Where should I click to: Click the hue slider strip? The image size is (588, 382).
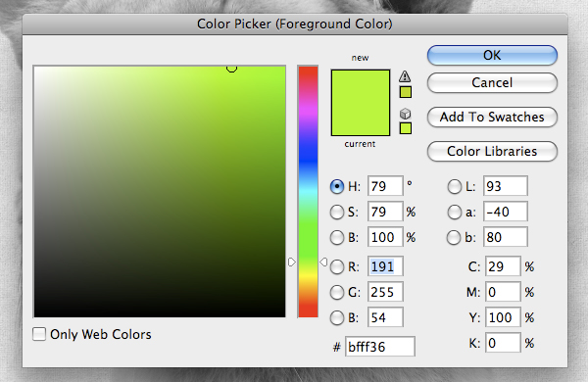pos(308,192)
